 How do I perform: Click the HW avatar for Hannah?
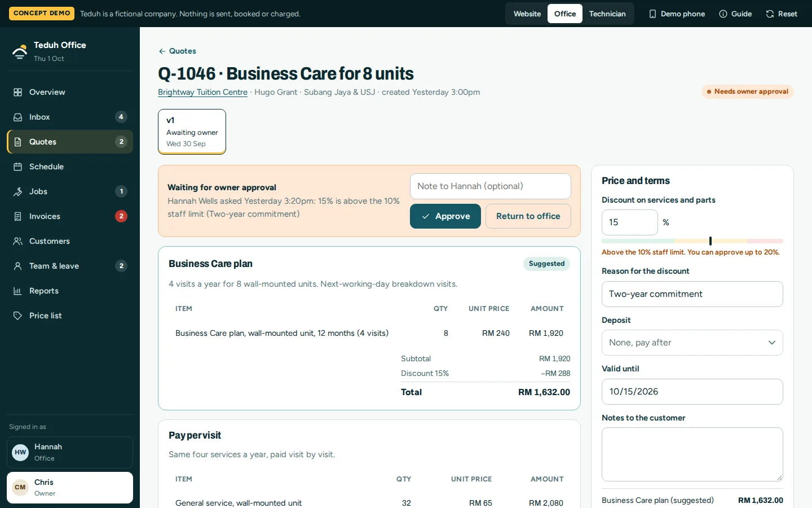20,452
